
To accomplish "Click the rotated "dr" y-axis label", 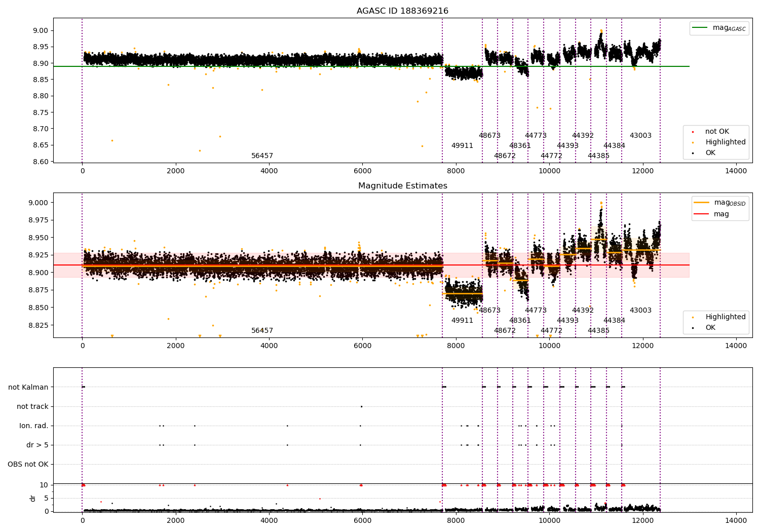I will coord(33,498).
